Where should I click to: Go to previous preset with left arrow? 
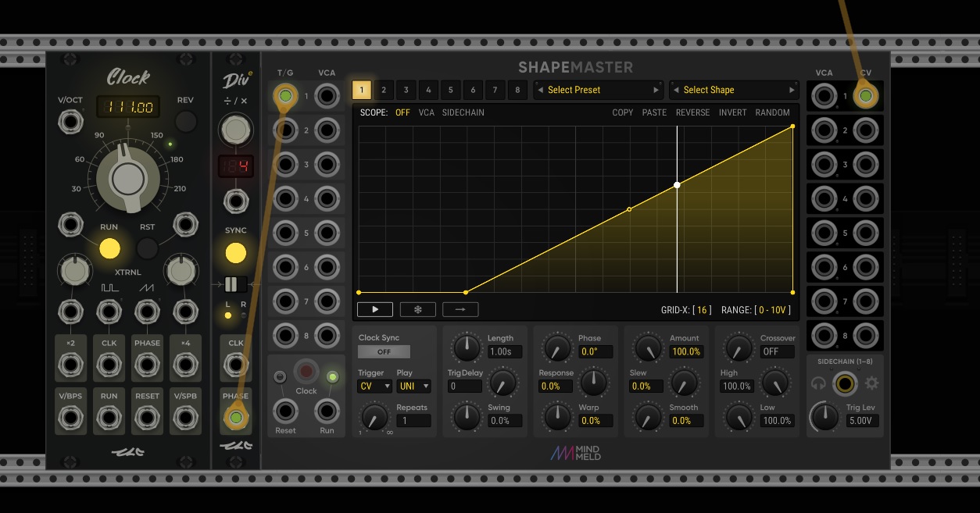coord(540,90)
